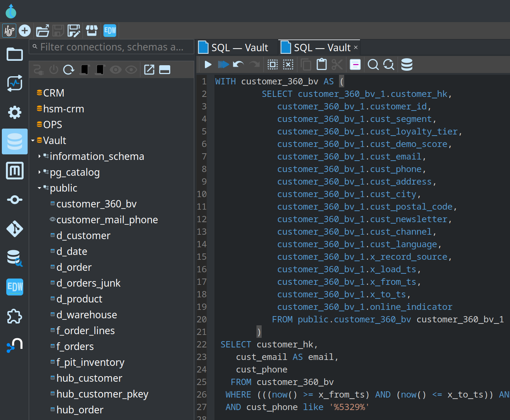Open the folder perspective in the sidebar
Image resolution: width=510 pixels, height=420 pixels.
pyautogui.click(x=15, y=54)
